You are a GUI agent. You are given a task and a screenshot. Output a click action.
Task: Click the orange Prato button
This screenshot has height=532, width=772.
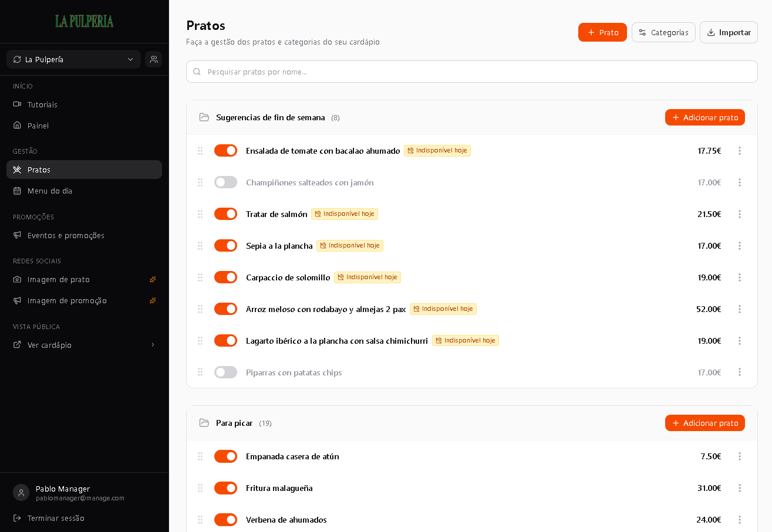click(x=602, y=32)
